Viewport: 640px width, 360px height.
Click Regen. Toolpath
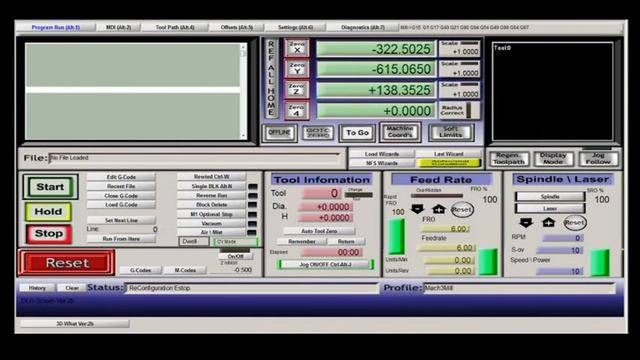click(509, 158)
